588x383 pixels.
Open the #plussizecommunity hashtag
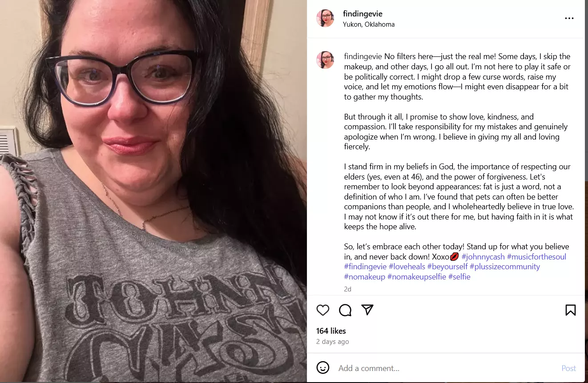click(x=505, y=267)
